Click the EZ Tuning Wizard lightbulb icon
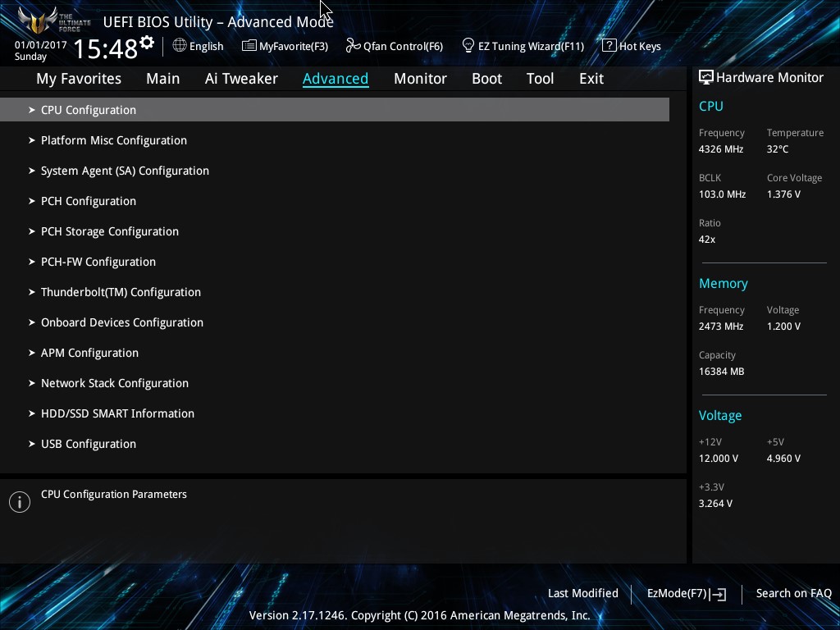840x630 pixels. [x=468, y=45]
